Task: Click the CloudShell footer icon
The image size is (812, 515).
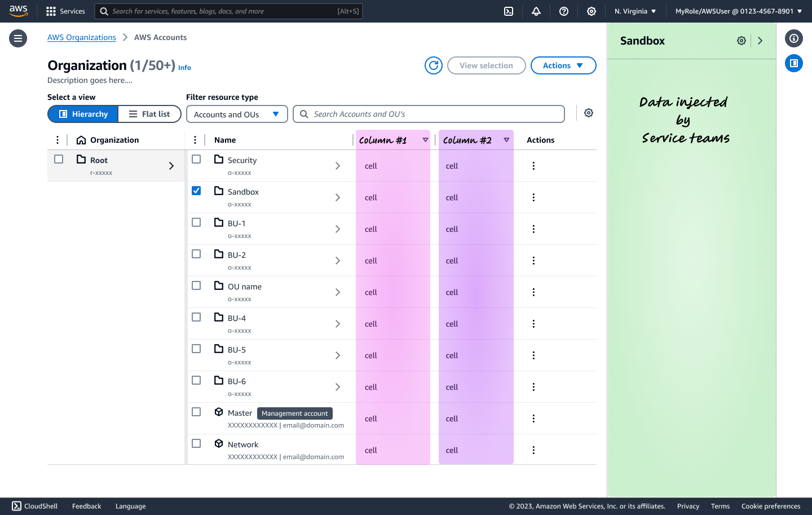Action: (x=17, y=506)
